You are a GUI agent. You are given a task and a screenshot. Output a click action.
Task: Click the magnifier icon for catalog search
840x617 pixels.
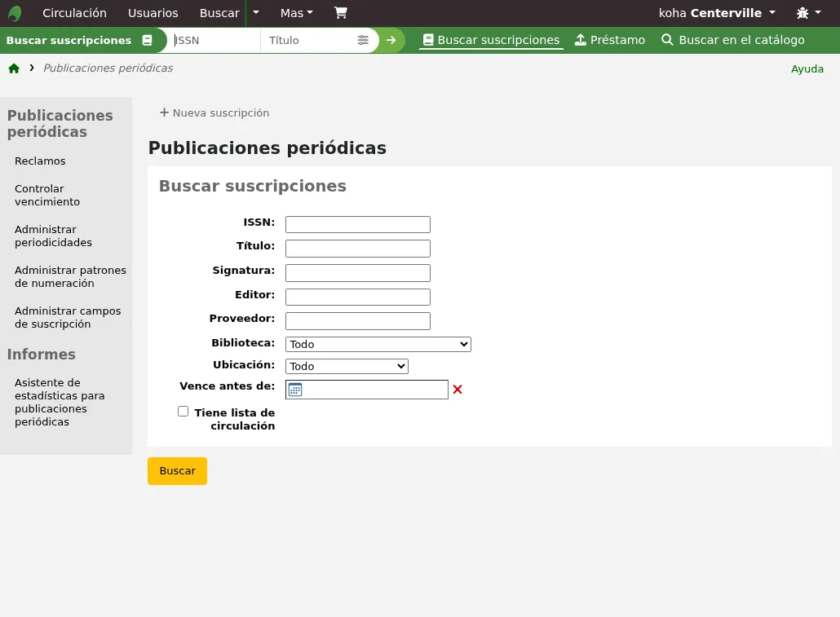(667, 40)
